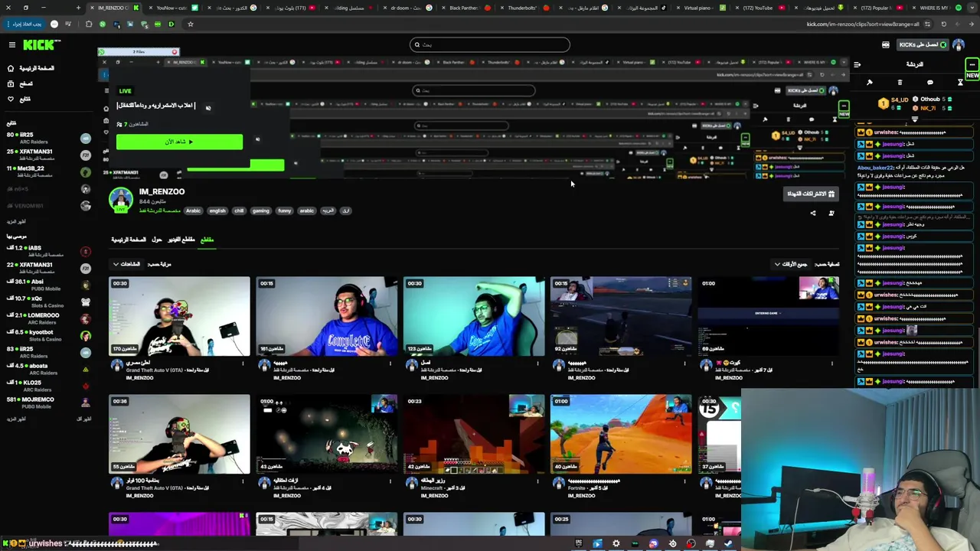Viewport: 980px width, 551px height.
Task: Click IM_RENZOO profile avatar
Action: (x=120, y=200)
